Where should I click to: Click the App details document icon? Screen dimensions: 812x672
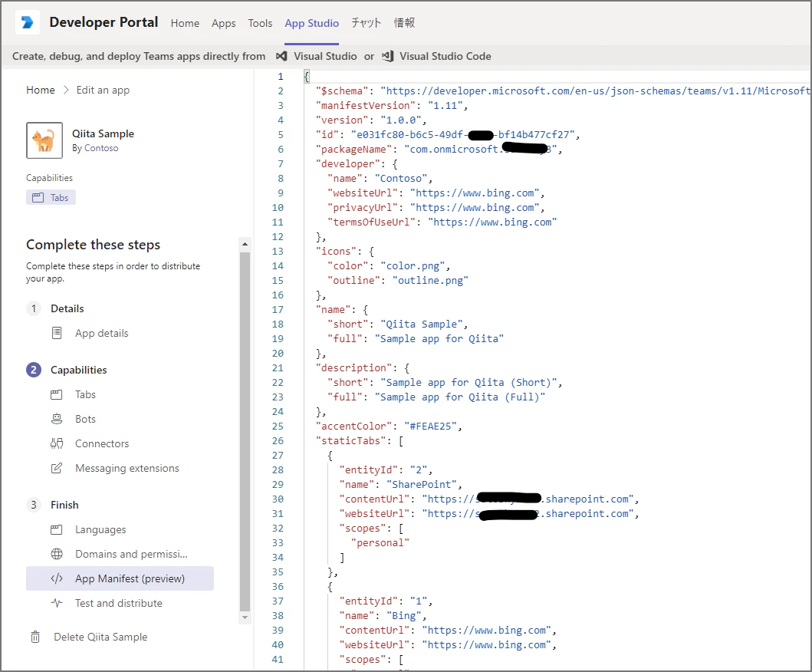pyautogui.click(x=57, y=333)
